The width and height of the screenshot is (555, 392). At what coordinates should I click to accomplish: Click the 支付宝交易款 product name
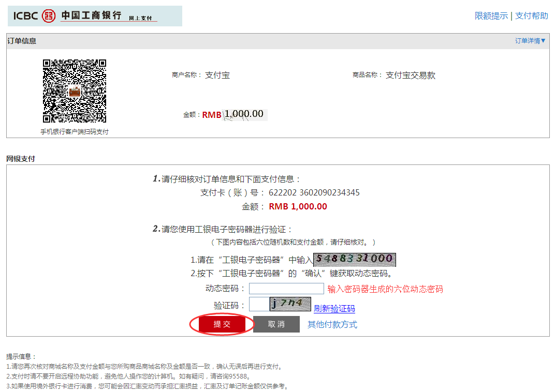[410, 75]
